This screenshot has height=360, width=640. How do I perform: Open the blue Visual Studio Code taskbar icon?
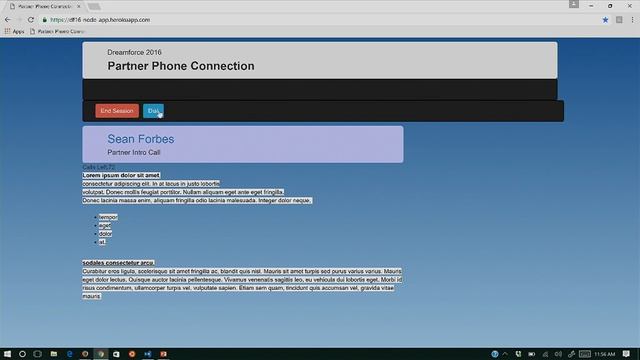[148, 354]
